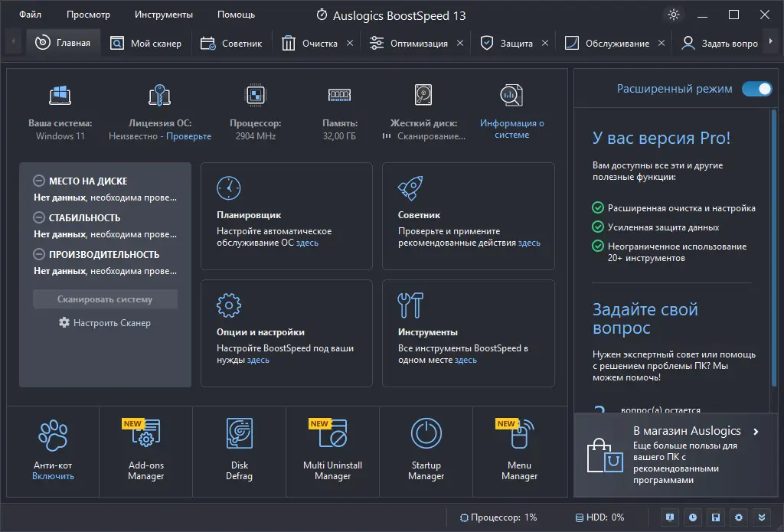This screenshot has height=532, width=784.
Task: Collapse the СТАБИЛЬНОСТЬ section
Action: pyautogui.click(x=38, y=217)
